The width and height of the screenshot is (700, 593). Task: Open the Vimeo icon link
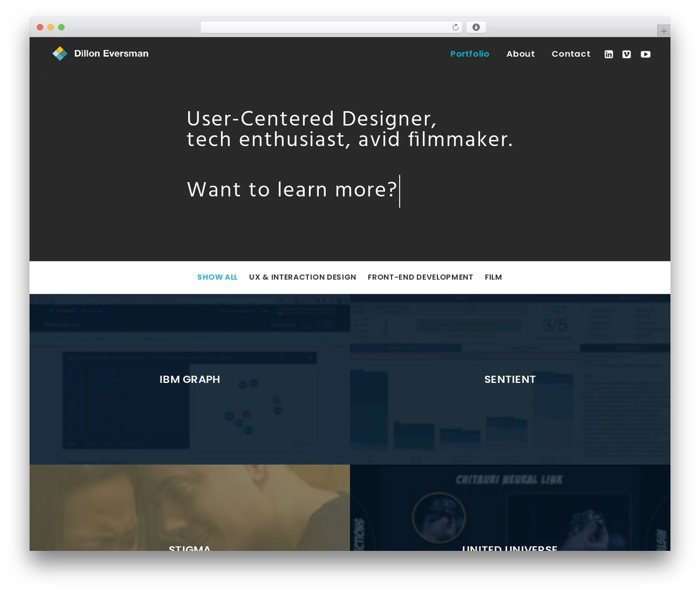(627, 54)
